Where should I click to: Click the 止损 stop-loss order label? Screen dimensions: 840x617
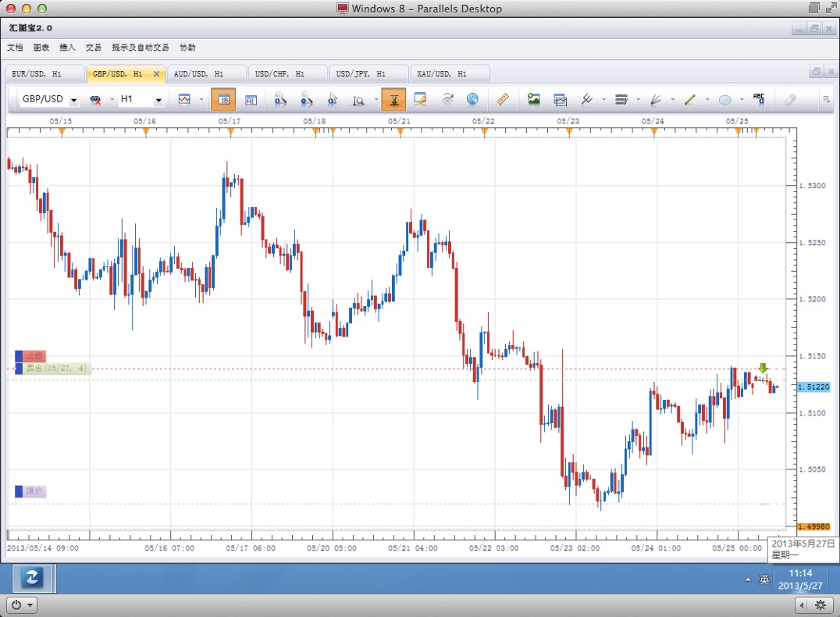30,356
